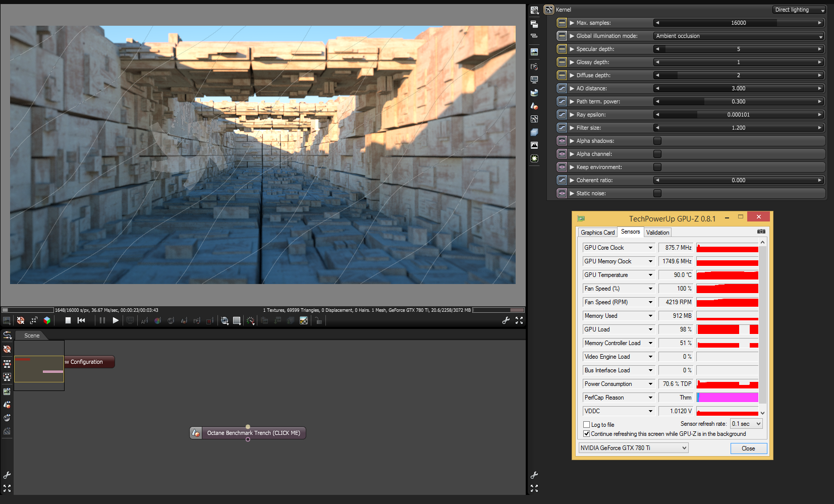The width and height of the screenshot is (834, 504).
Task: Open the Validation tab in GPU-Z
Action: click(657, 233)
